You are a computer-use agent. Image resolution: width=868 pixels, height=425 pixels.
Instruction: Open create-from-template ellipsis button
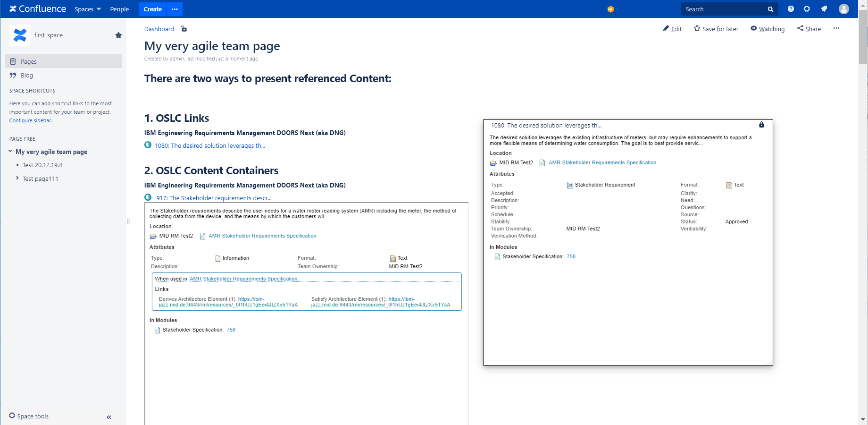coord(175,9)
